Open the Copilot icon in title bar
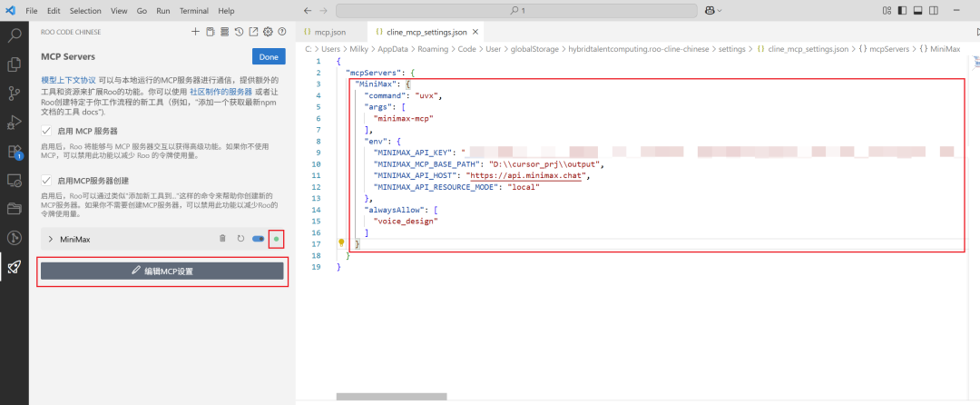Viewport: 980px width, 405px height. click(710, 11)
